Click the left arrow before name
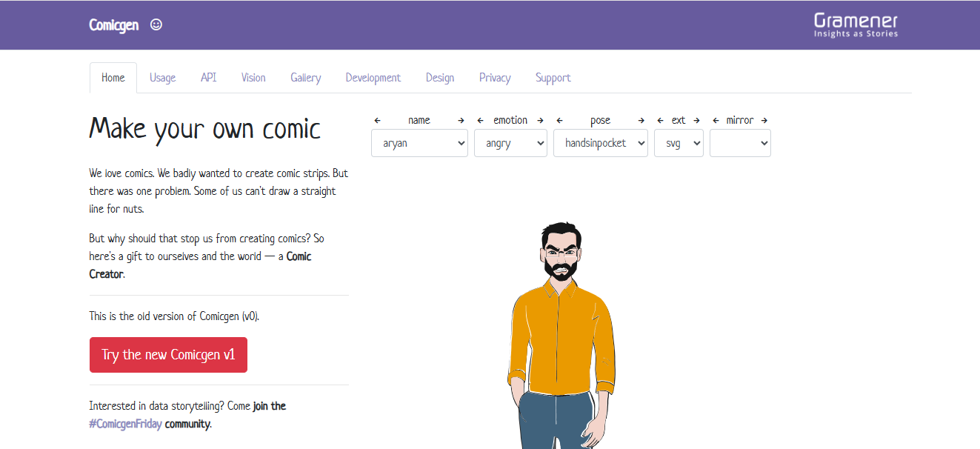 pyautogui.click(x=378, y=120)
